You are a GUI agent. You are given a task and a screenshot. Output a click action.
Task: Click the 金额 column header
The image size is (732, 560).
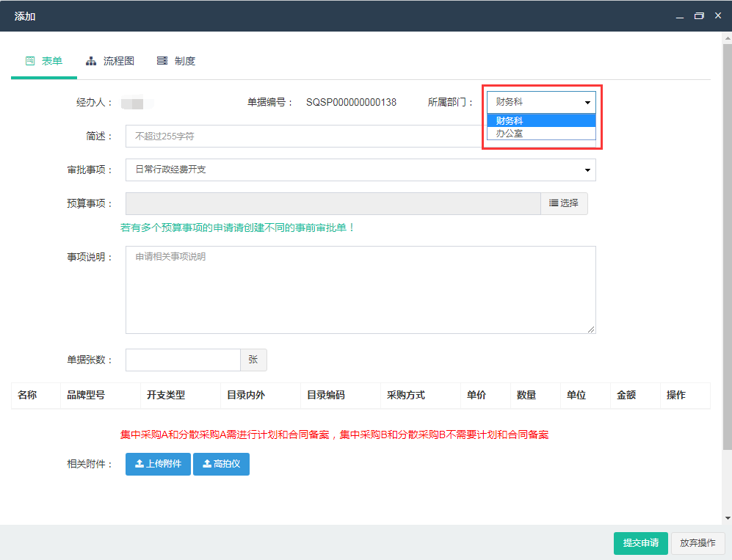[635, 396]
